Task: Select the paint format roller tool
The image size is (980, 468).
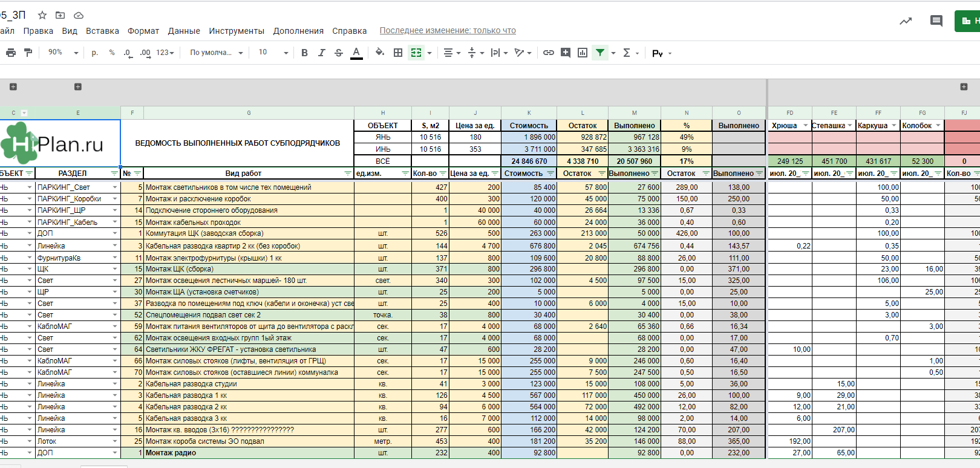Action: [28, 53]
